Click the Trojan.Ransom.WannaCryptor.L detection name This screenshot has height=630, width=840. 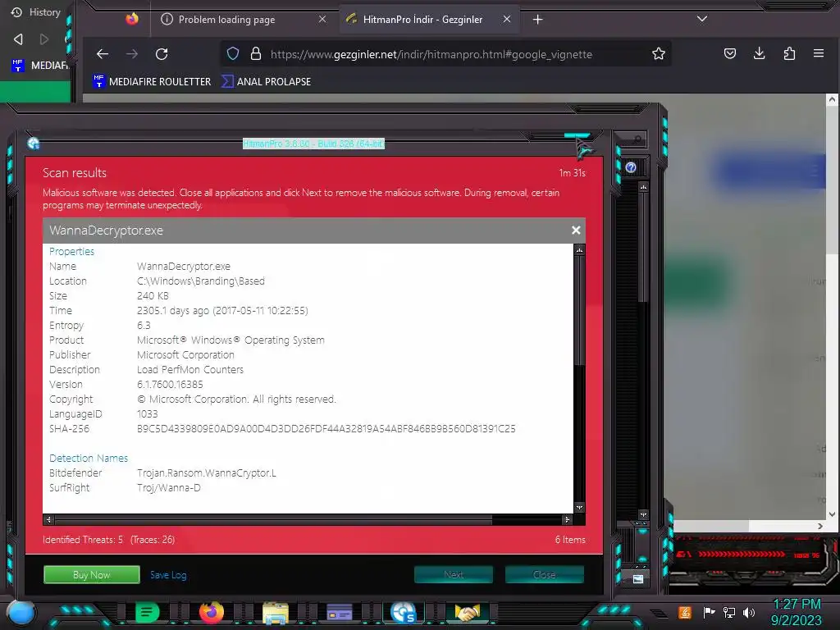tap(207, 473)
